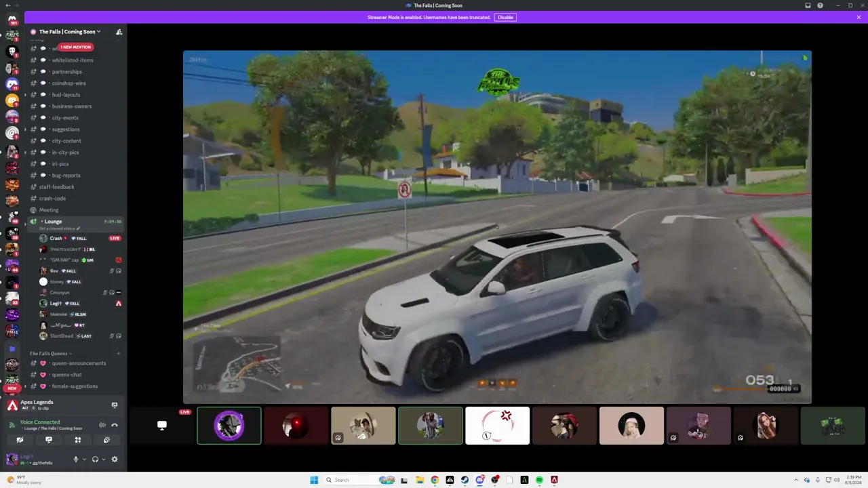The width and height of the screenshot is (868, 488).
Task: Open headphone output options arrow
Action: click(103, 460)
